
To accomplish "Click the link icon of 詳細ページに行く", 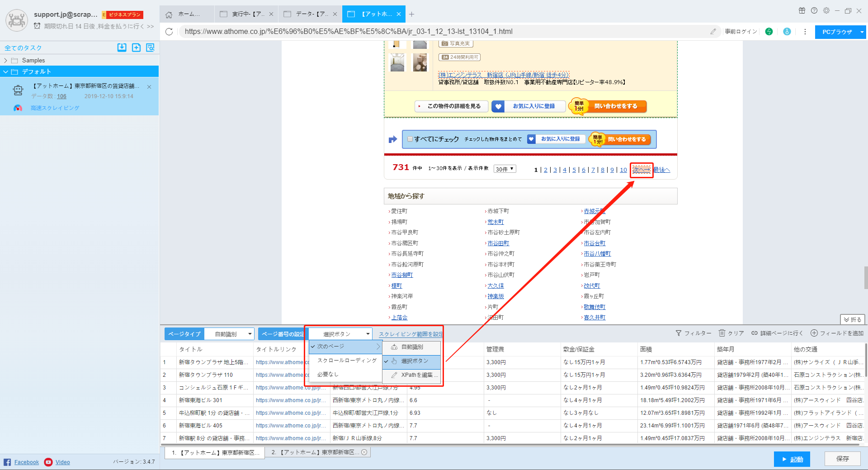I will click(x=755, y=333).
